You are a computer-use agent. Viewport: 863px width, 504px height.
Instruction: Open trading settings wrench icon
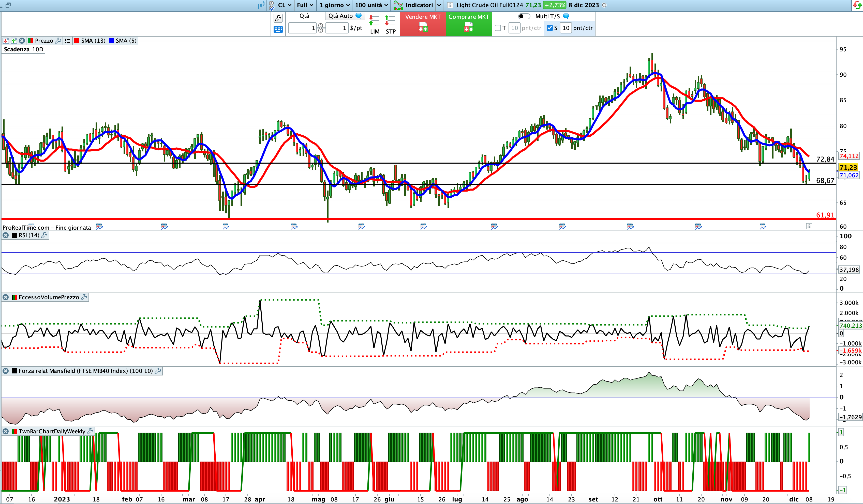pyautogui.click(x=278, y=18)
